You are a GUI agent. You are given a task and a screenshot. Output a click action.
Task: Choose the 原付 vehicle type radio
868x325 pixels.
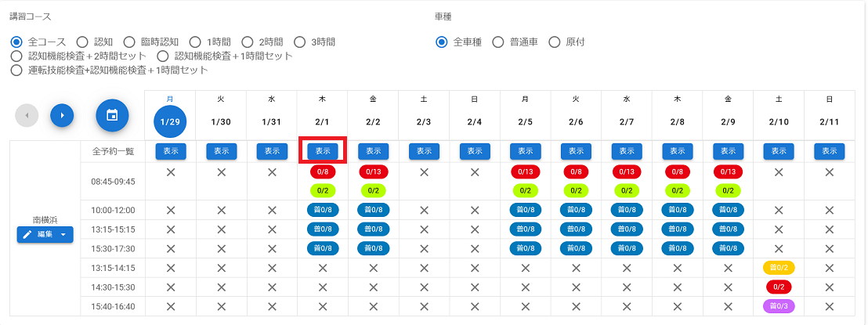coord(555,42)
